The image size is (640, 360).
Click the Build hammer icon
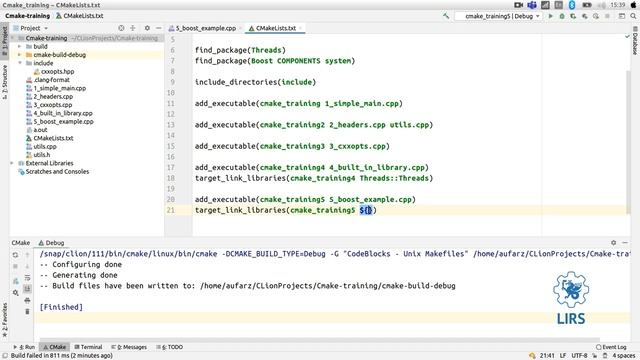coord(446,16)
